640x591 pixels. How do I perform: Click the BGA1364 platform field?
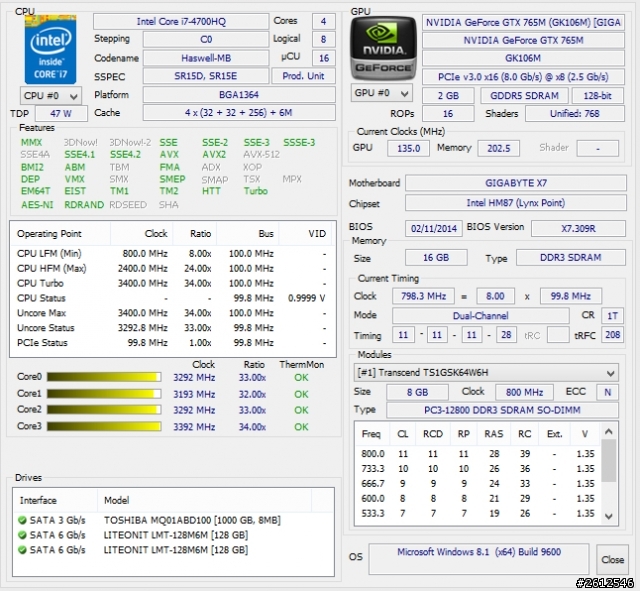point(239,95)
